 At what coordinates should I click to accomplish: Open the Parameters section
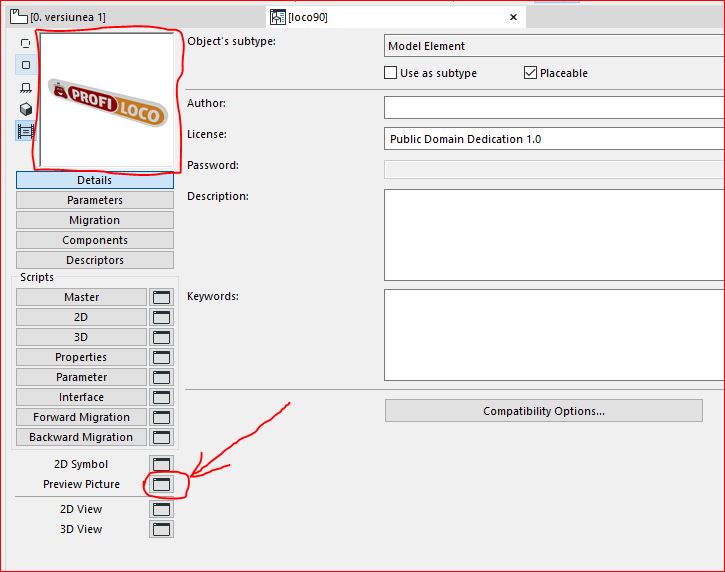95,200
